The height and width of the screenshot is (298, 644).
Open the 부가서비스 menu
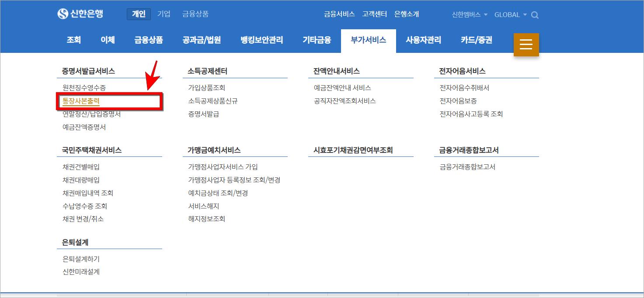coord(368,39)
